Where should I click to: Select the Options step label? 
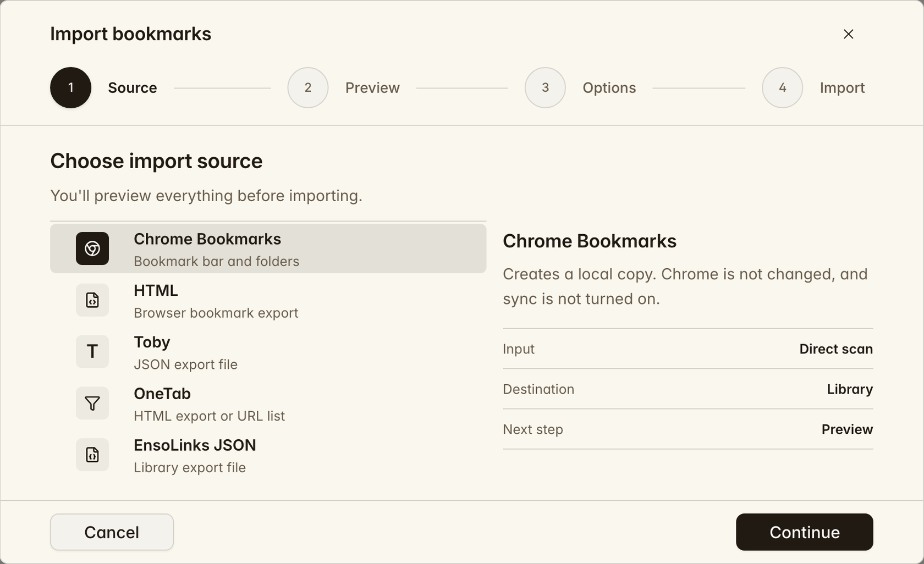(x=609, y=88)
